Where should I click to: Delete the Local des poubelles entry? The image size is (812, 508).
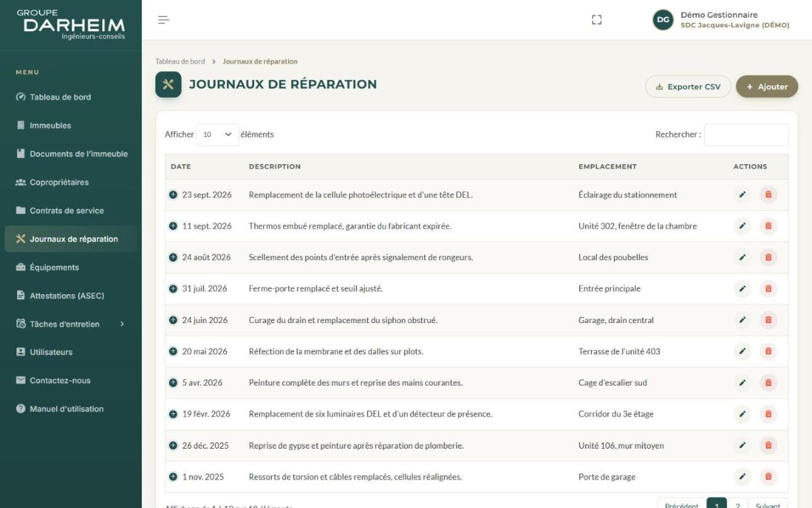pos(768,257)
